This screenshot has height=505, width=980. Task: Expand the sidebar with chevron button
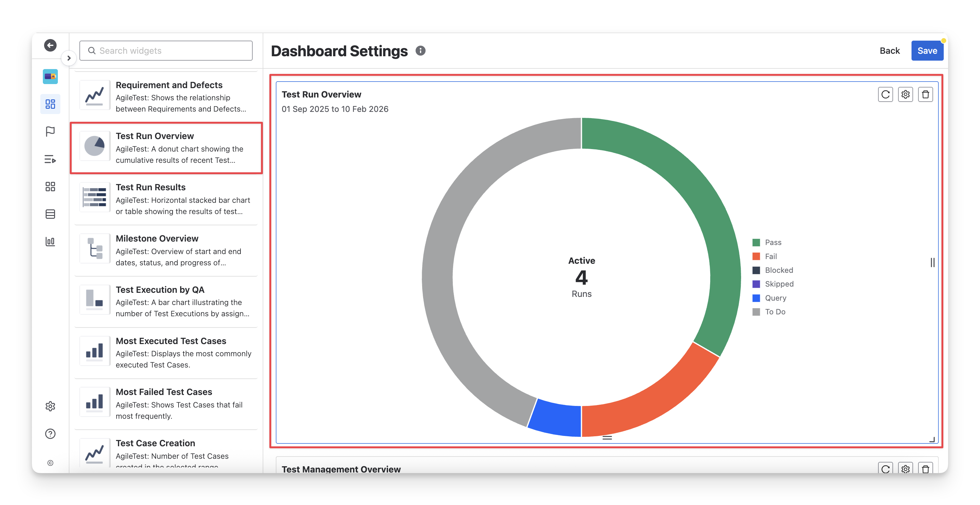point(69,58)
